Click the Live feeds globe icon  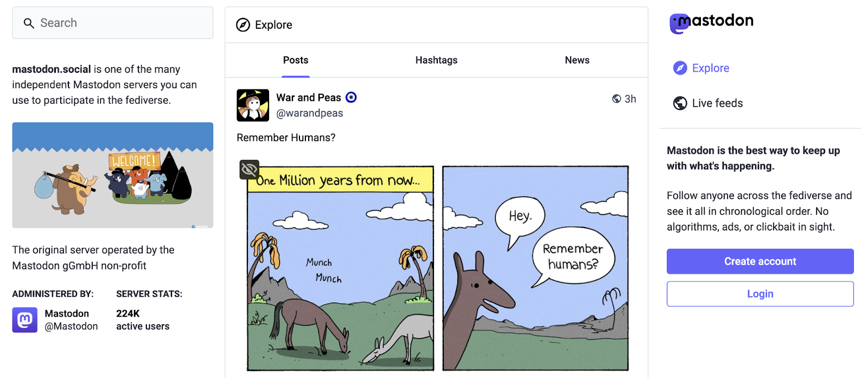click(680, 103)
